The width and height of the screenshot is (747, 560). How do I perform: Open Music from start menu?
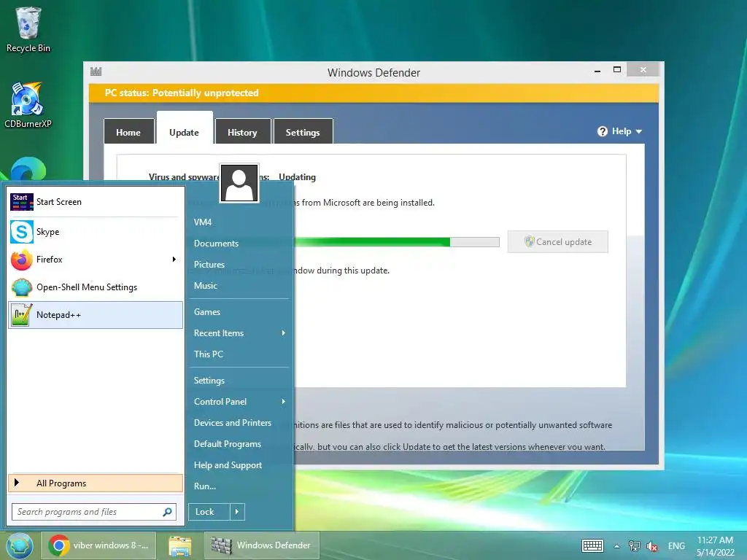(206, 286)
